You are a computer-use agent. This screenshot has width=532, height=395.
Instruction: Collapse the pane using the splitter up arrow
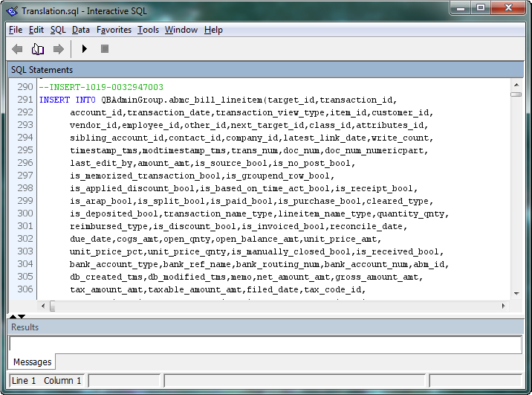[12, 316]
